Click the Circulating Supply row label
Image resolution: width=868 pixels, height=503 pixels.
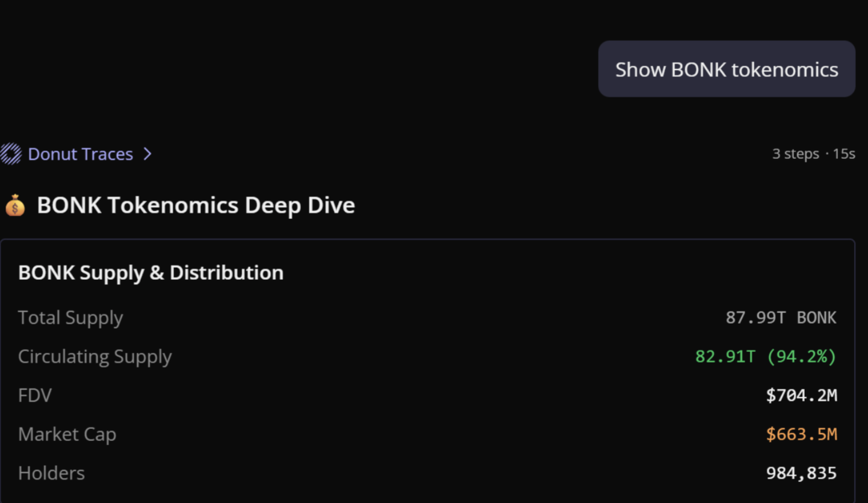(95, 357)
